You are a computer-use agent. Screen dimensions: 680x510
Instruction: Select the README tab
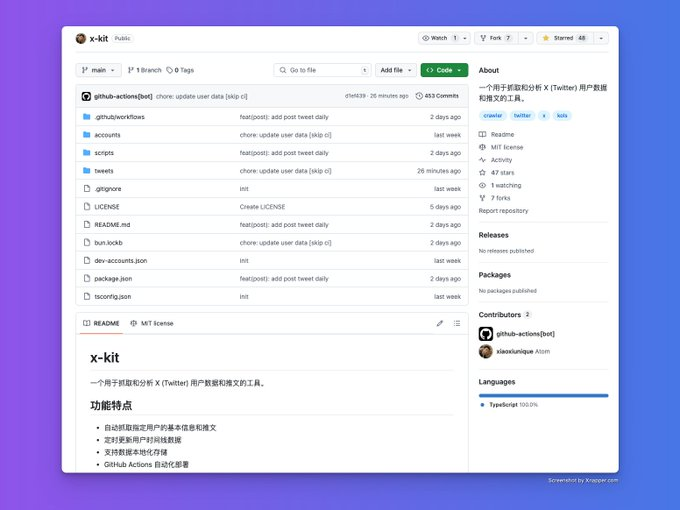point(100,323)
